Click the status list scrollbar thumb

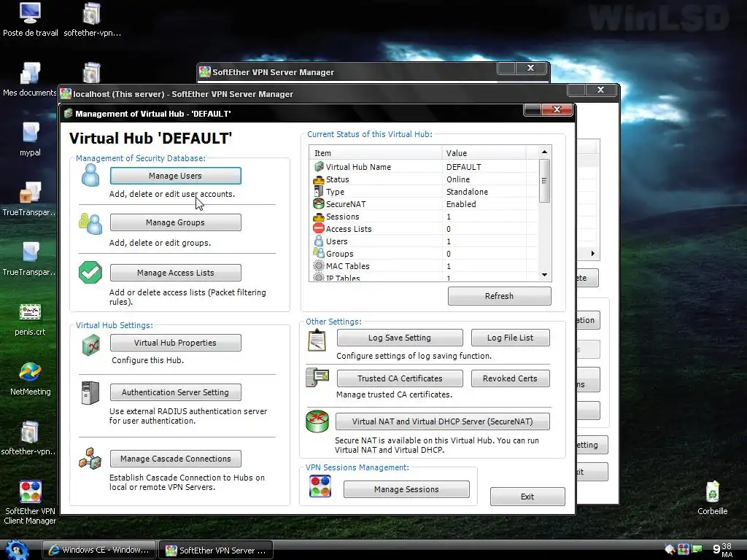[x=544, y=181]
